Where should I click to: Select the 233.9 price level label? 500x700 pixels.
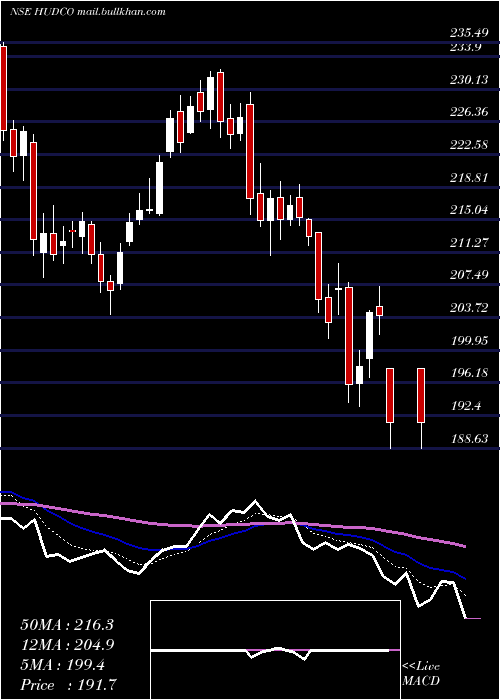click(x=465, y=46)
